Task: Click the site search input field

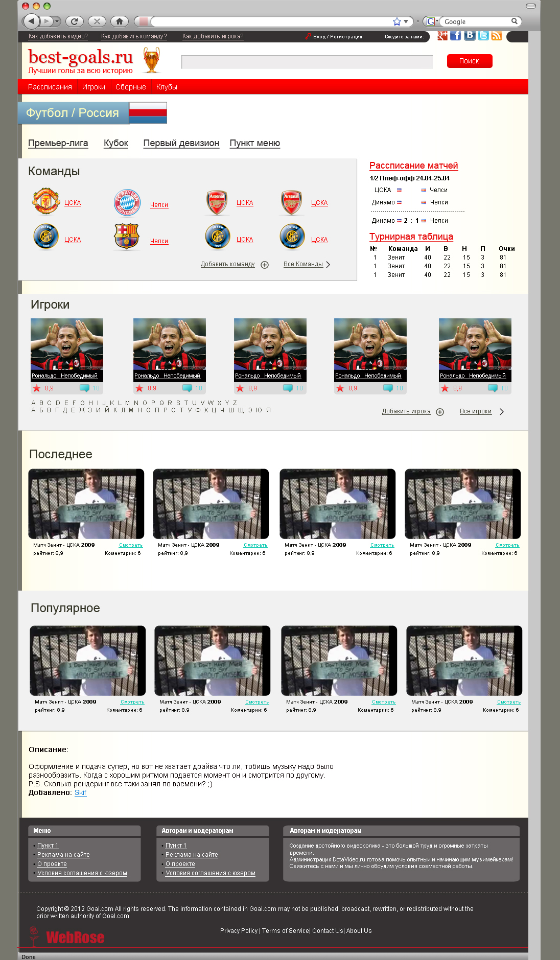Action: 307,62
